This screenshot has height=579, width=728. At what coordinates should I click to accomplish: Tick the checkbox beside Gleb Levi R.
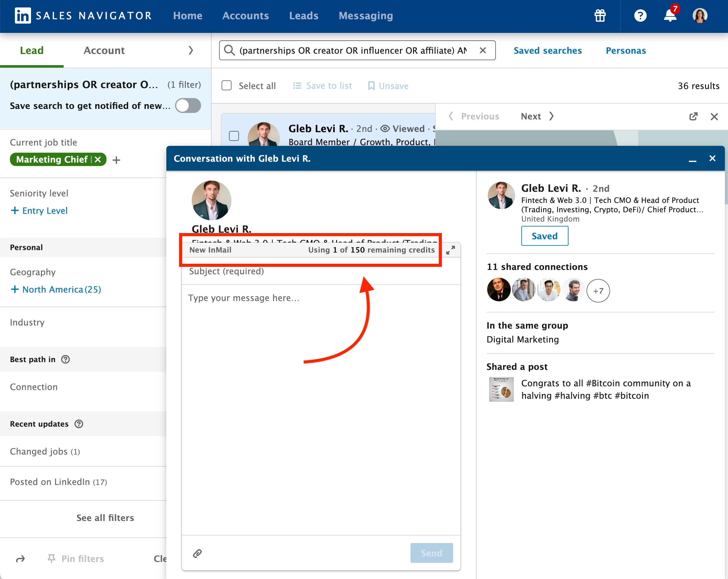coord(234,136)
